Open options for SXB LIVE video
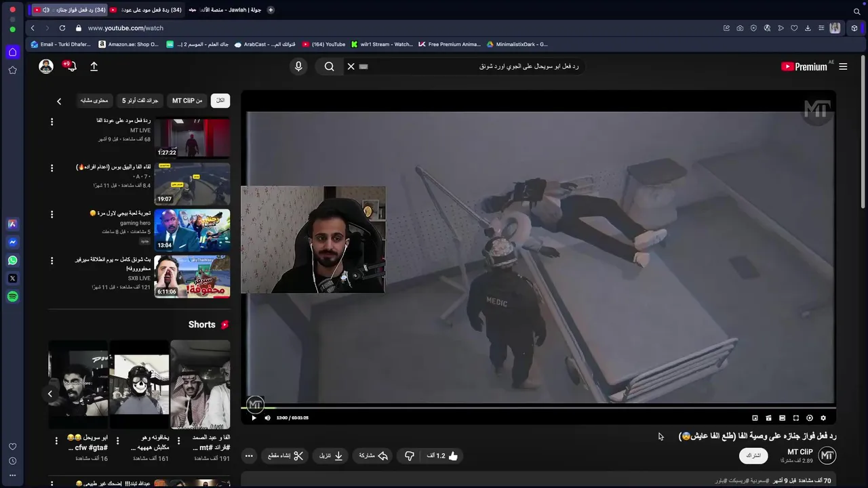 click(52, 260)
